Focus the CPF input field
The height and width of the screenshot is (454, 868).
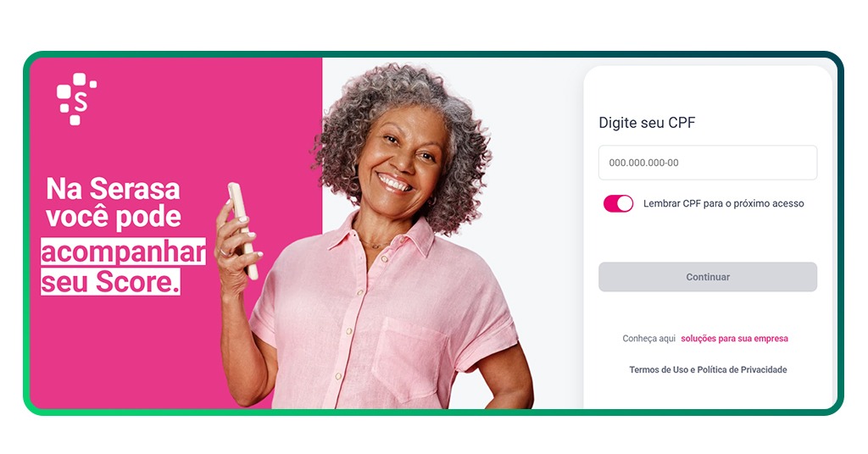[708, 163]
